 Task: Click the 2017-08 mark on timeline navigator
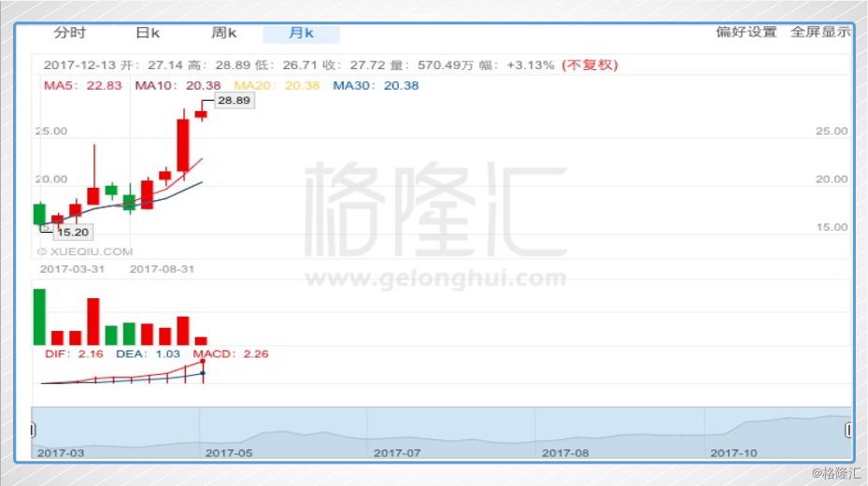[x=565, y=452]
